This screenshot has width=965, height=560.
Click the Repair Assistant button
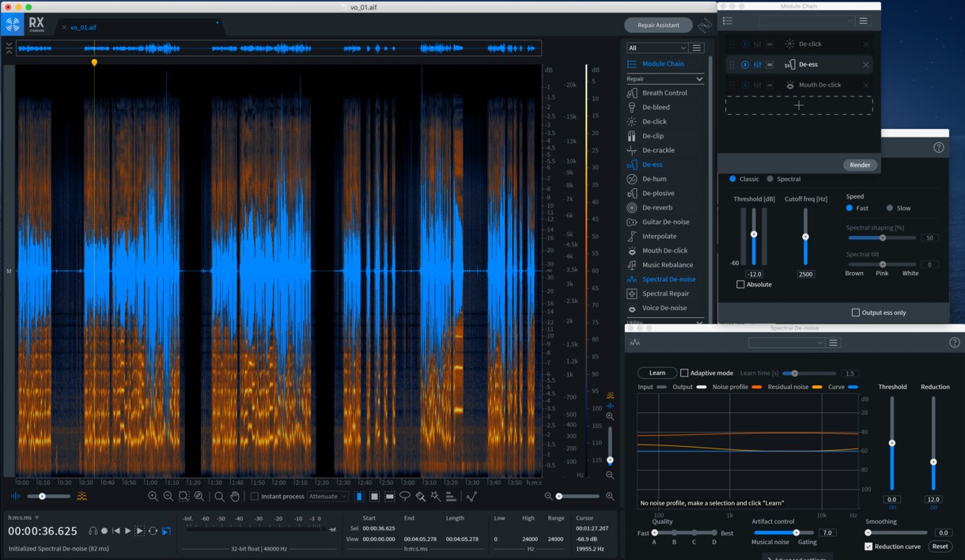click(658, 25)
